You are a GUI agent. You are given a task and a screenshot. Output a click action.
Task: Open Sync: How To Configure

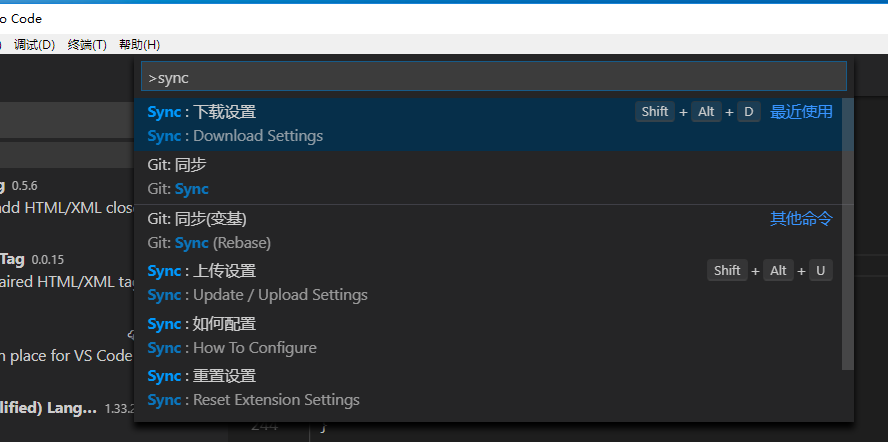click(488, 335)
